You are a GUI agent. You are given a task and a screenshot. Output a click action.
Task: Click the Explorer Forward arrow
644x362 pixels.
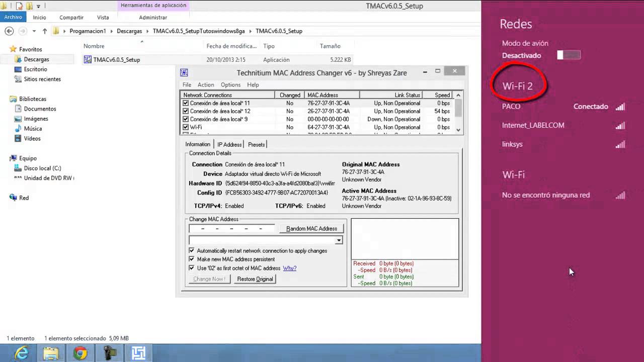coord(22,31)
